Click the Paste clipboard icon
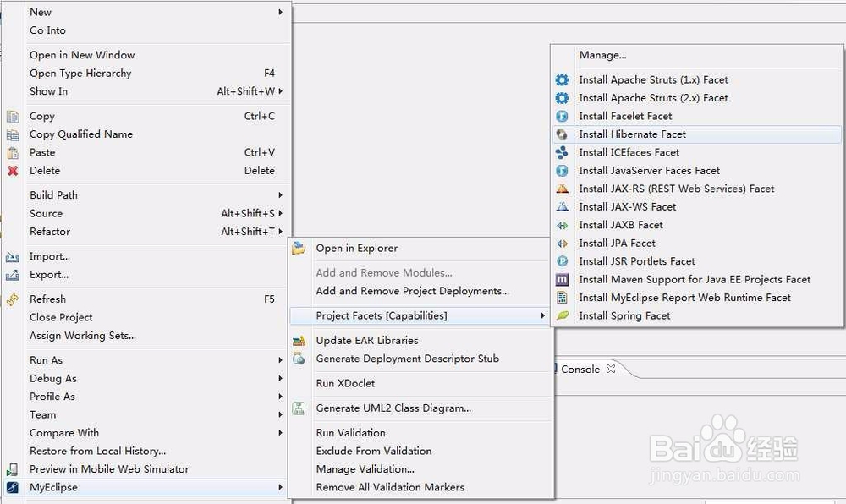The width and height of the screenshot is (846, 504). click(13, 152)
